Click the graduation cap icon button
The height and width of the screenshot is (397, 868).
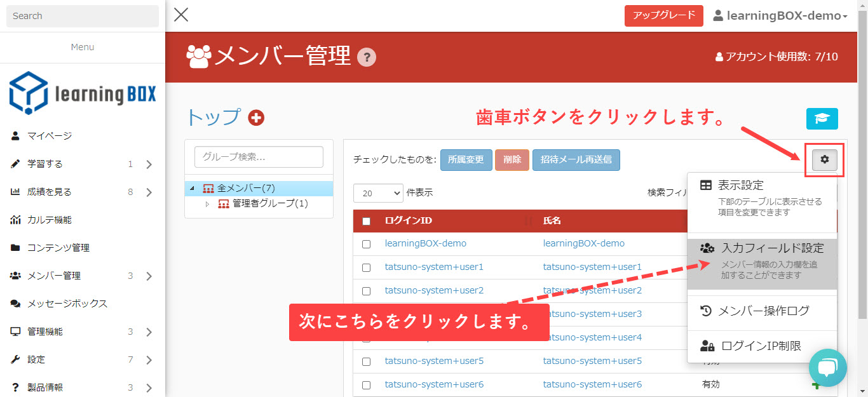pyautogui.click(x=822, y=119)
